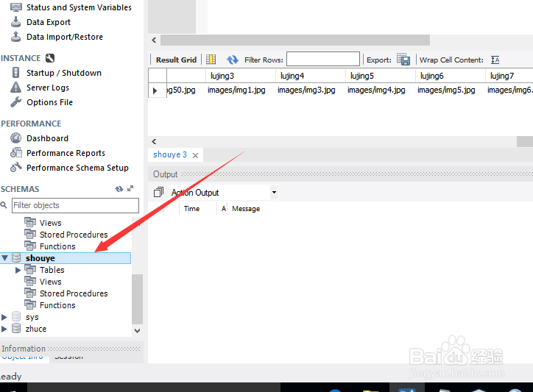Click the Dashboard icon
Image resolution: width=533 pixels, height=392 pixels.
pos(15,138)
